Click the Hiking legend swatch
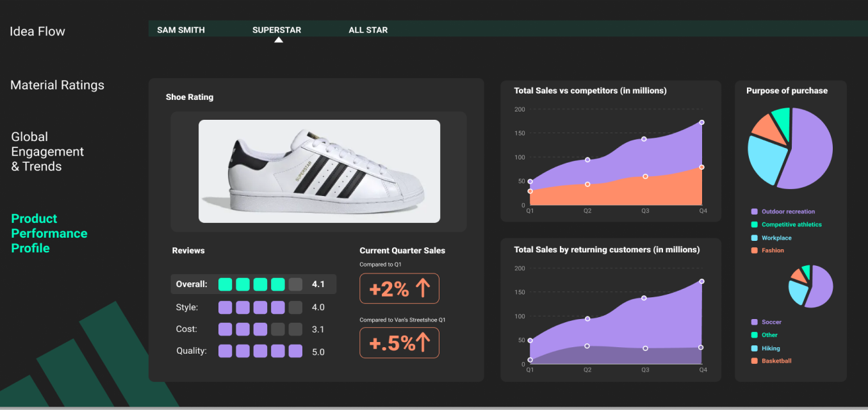The width and height of the screenshot is (868, 410). pyautogui.click(x=755, y=348)
